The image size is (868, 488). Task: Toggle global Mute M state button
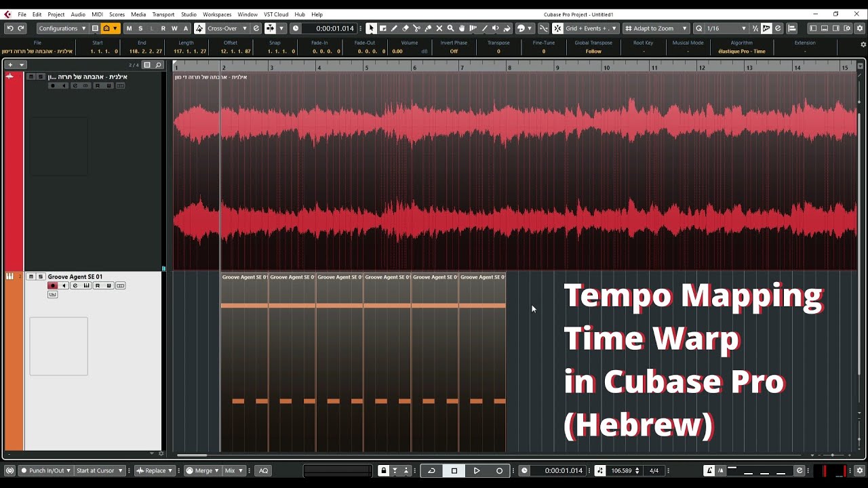click(x=129, y=28)
